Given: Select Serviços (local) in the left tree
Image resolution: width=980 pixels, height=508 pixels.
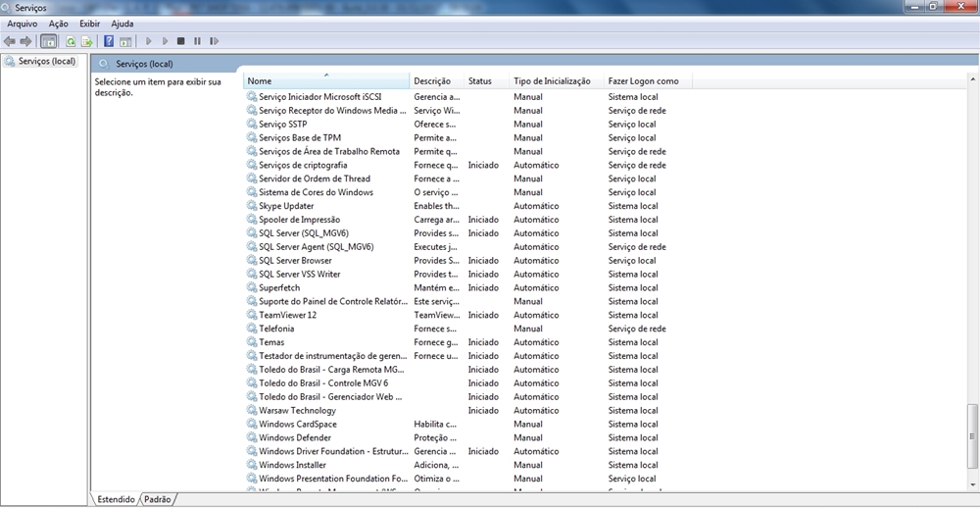Looking at the screenshot, I should (46, 62).
